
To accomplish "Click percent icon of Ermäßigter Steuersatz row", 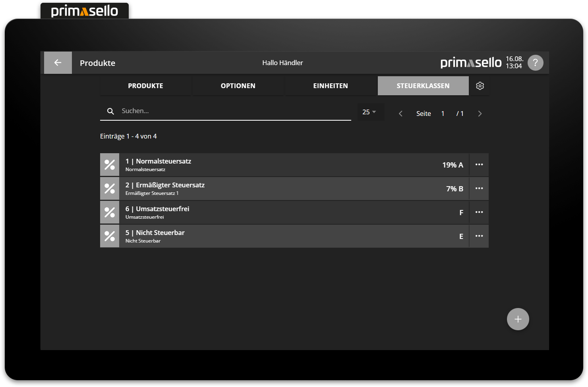I will click(110, 189).
